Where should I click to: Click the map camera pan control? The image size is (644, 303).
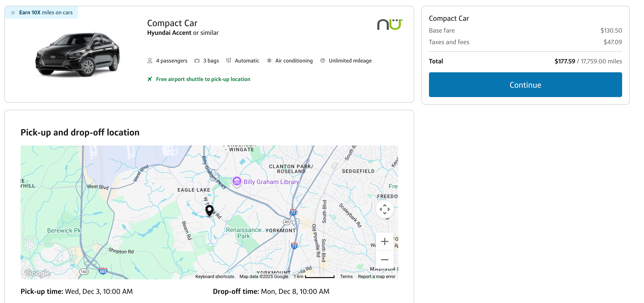point(384,209)
